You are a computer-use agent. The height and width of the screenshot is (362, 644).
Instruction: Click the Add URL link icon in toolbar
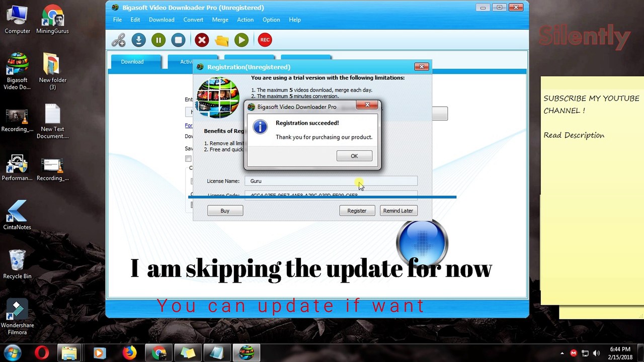[119, 40]
